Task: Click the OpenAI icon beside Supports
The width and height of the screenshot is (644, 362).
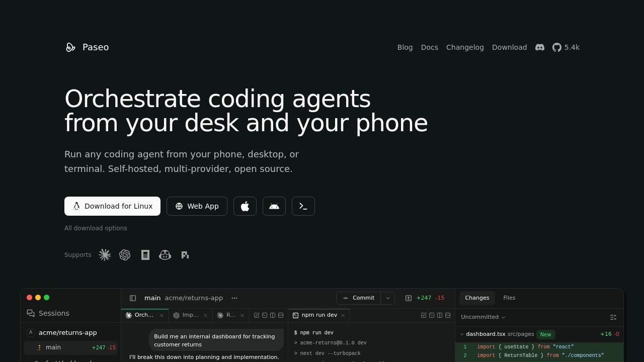Action: tap(125, 255)
